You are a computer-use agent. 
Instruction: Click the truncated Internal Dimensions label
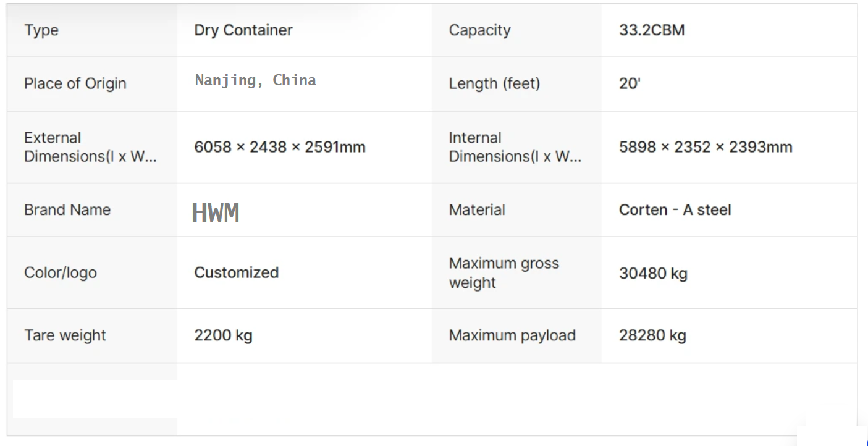tap(515, 147)
